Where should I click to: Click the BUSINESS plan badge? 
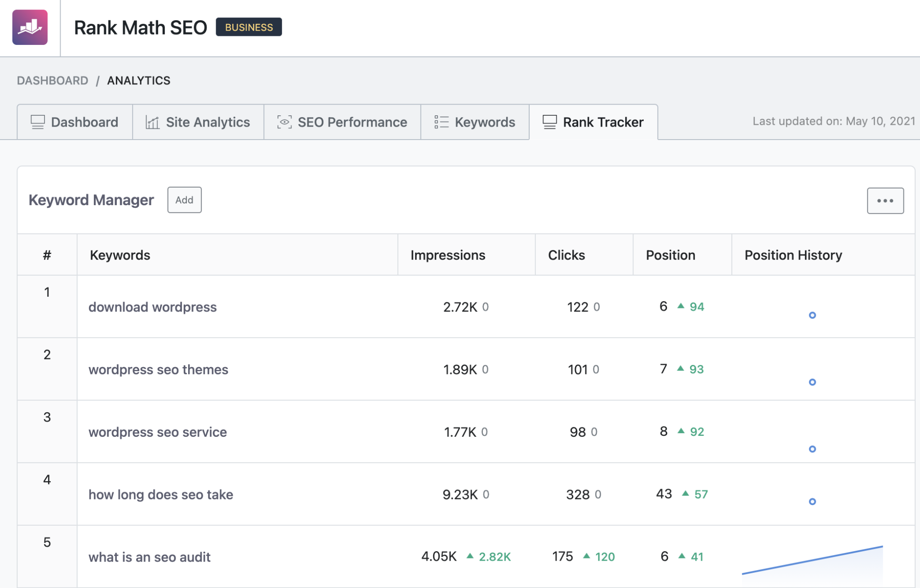click(249, 27)
